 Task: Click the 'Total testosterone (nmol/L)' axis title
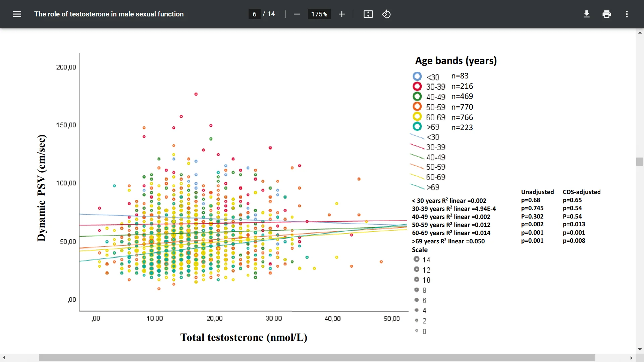click(244, 337)
